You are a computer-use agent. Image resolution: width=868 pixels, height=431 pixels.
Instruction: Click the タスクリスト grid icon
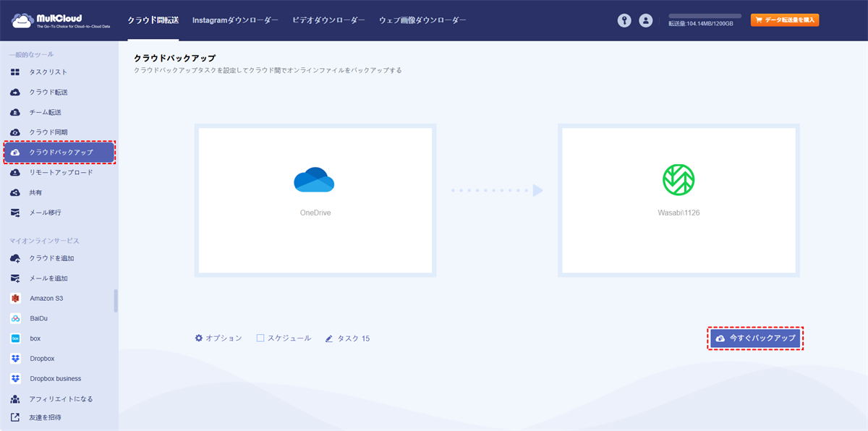click(x=15, y=72)
